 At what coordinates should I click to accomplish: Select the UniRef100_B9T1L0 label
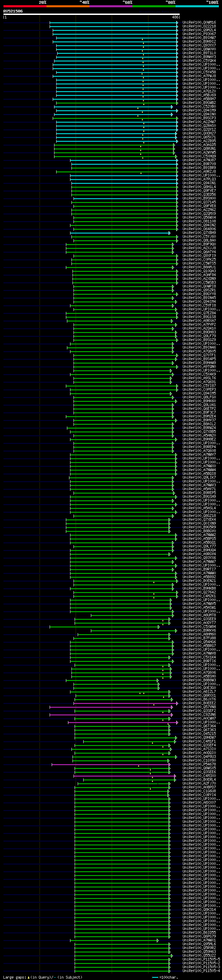(x=199, y=53)
